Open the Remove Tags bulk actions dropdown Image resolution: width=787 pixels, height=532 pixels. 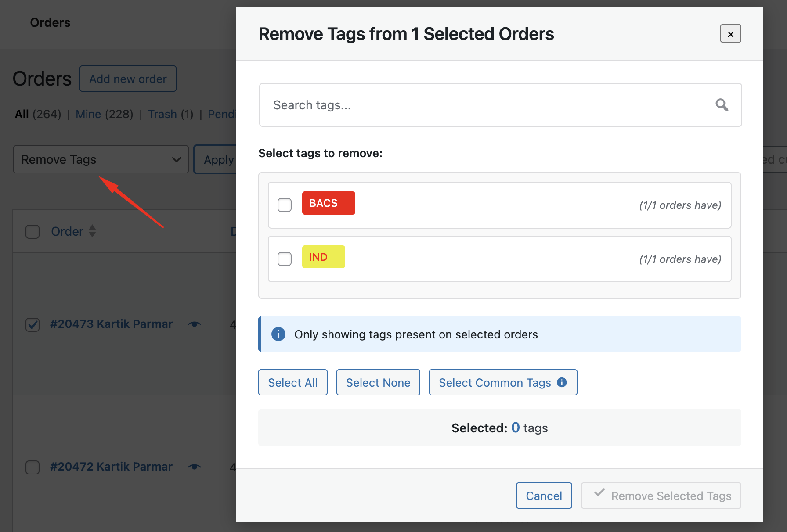point(101,159)
